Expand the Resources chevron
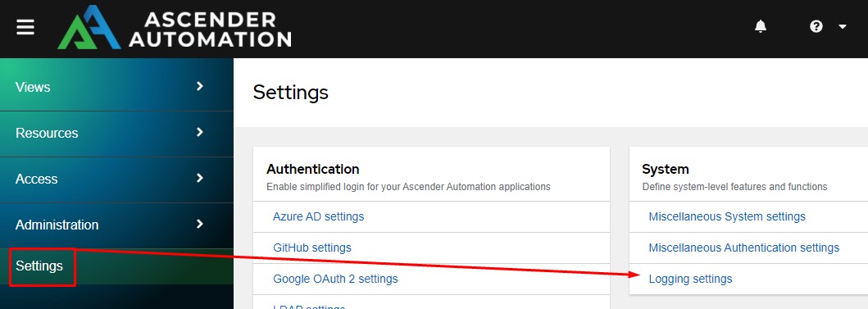 coord(200,132)
